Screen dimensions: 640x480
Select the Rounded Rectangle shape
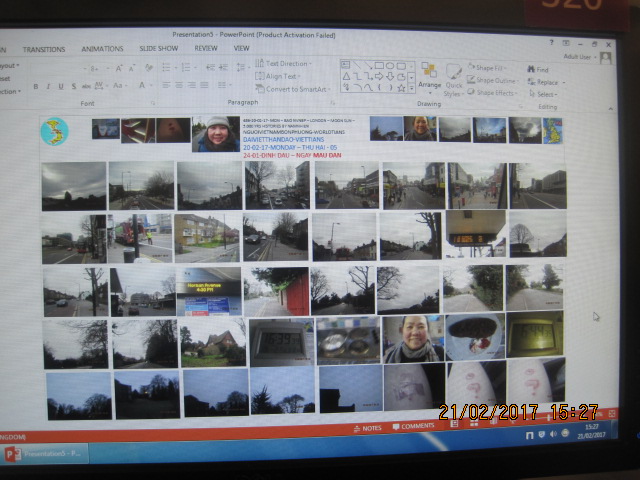[x=401, y=66]
